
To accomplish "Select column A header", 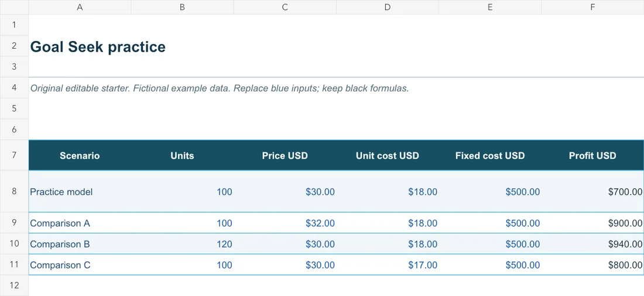I will point(80,7).
